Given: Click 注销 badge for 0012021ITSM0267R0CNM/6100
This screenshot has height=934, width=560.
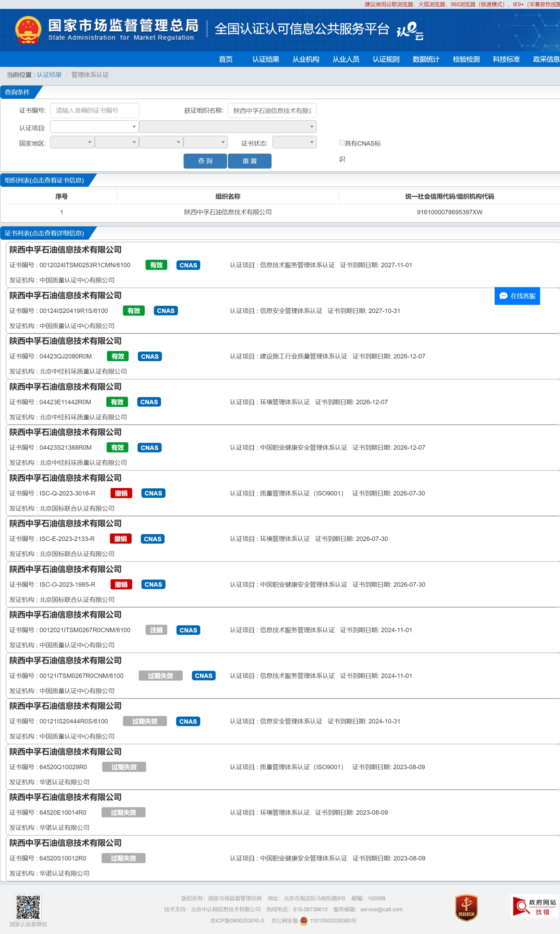Looking at the screenshot, I should click(x=156, y=630).
